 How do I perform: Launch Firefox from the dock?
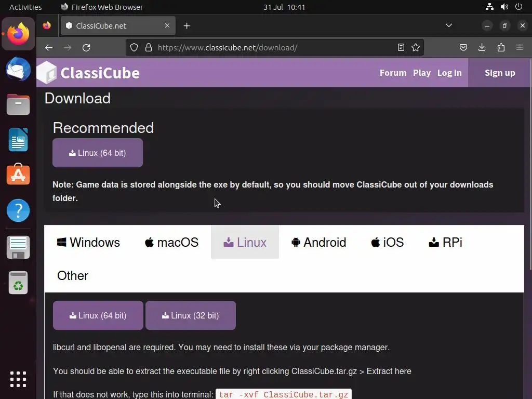coord(18,34)
